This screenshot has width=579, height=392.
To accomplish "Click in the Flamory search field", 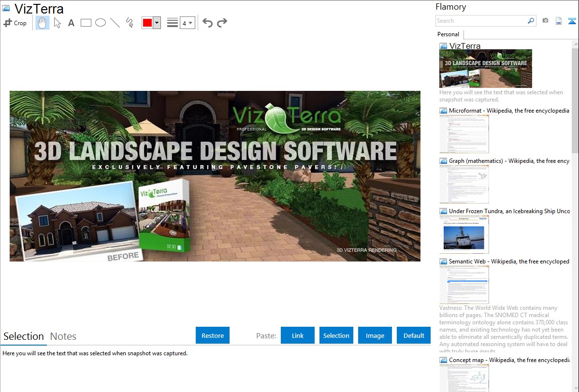I will 481,21.
